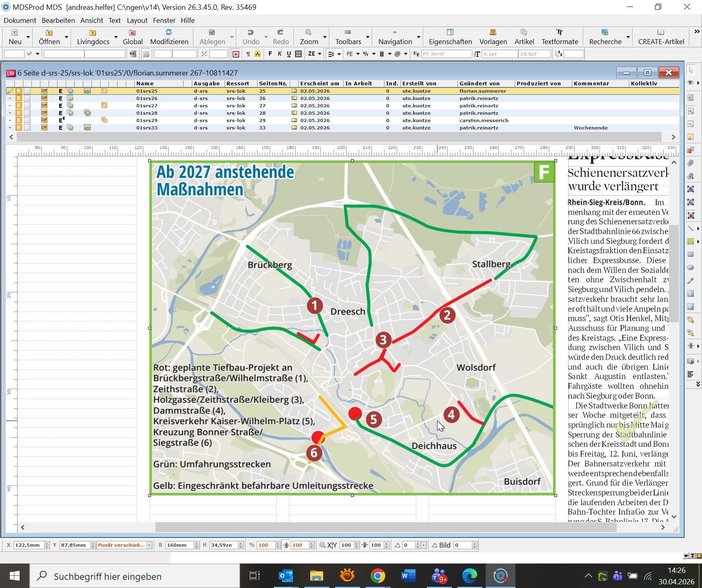Open File Explorer from the taskbar
Viewport: 702px width, 588px height.
pos(316,576)
